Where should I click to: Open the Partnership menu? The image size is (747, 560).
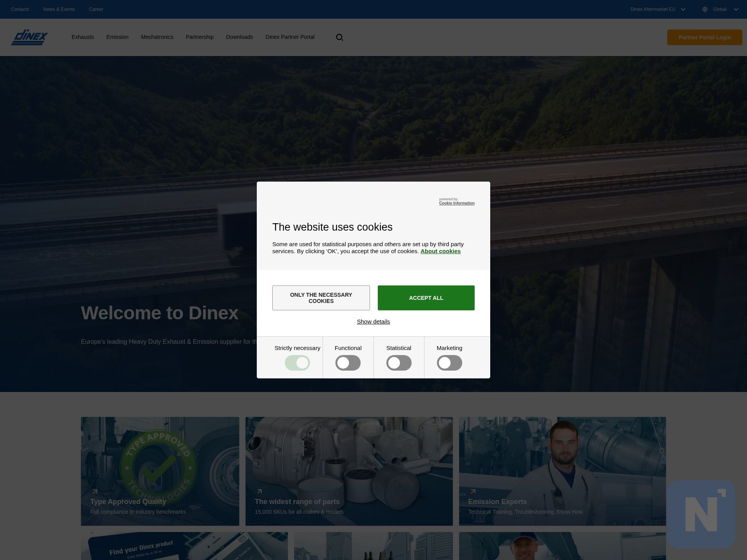pos(200,37)
